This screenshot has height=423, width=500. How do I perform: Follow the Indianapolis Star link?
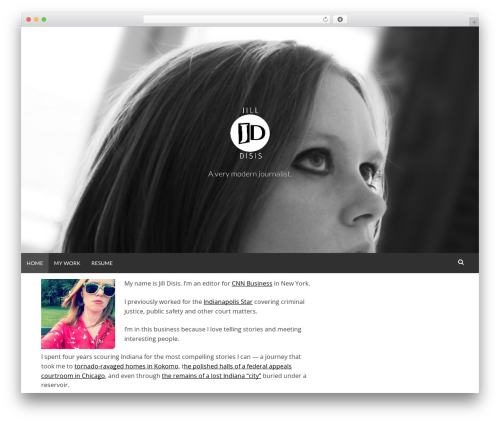click(x=228, y=302)
